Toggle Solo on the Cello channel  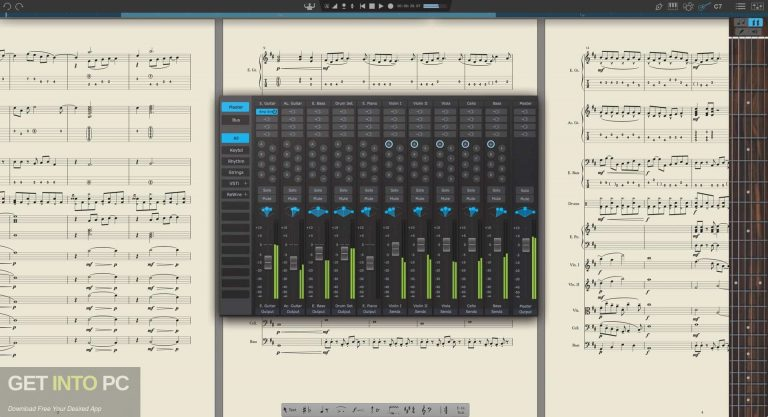point(471,190)
